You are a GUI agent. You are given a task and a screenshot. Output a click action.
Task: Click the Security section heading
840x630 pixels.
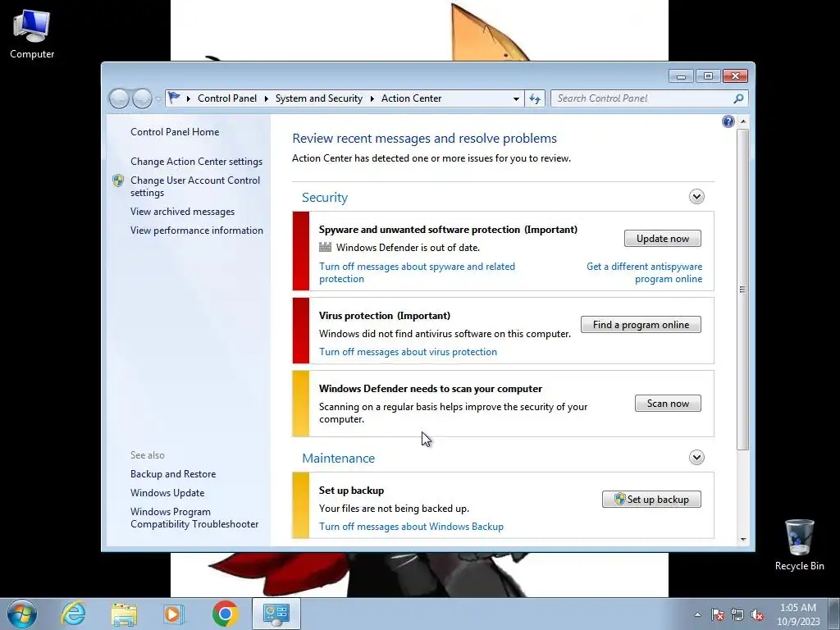pos(325,197)
